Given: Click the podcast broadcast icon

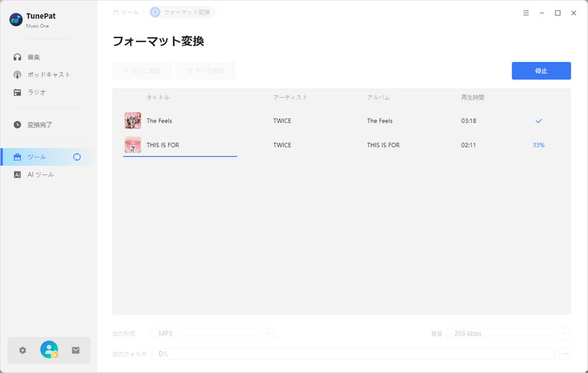Looking at the screenshot, I should coord(17,75).
